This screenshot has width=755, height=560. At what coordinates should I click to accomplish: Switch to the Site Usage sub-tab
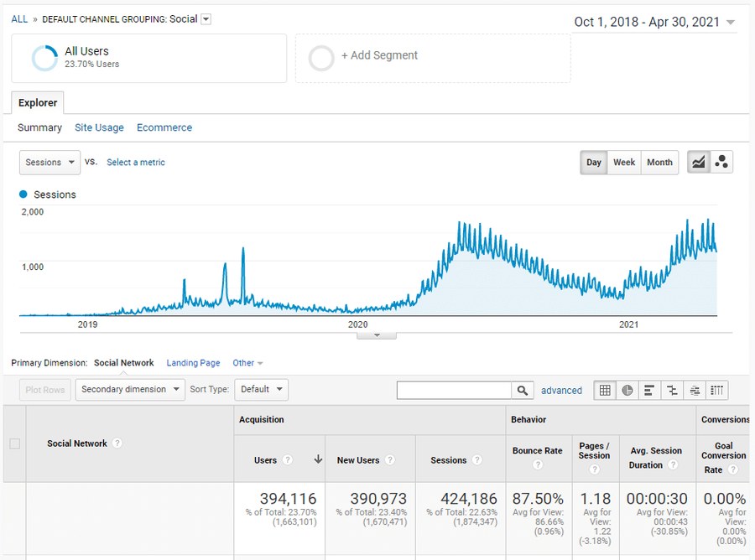[x=99, y=127]
